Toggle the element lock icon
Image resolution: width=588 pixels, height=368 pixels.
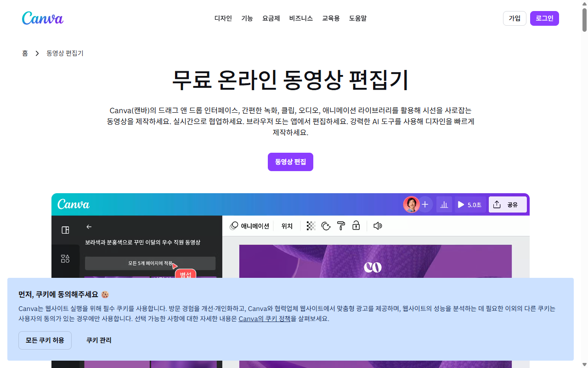point(356,226)
